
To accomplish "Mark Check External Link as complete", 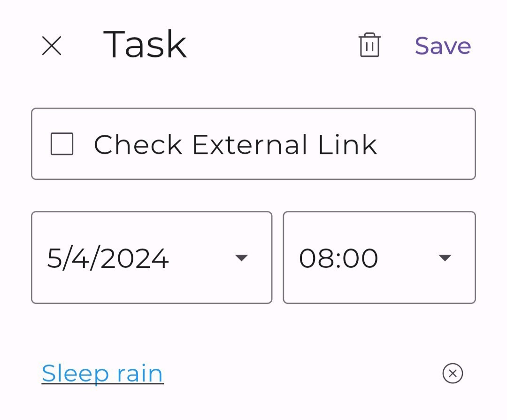I will coord(62,144).
